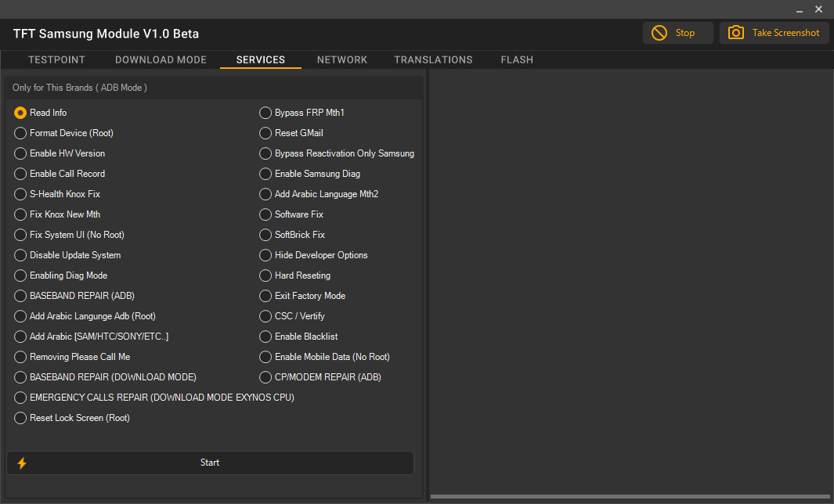Select Format Device (Root) option
The height and width of the screenshot is (504, 834).
click(x=20, y=133)
